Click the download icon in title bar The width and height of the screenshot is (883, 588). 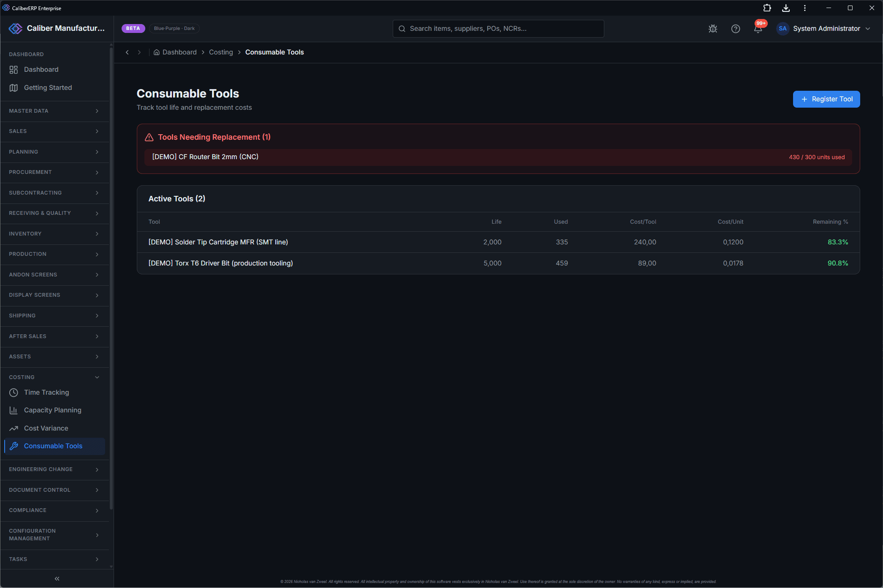point(786,8)
